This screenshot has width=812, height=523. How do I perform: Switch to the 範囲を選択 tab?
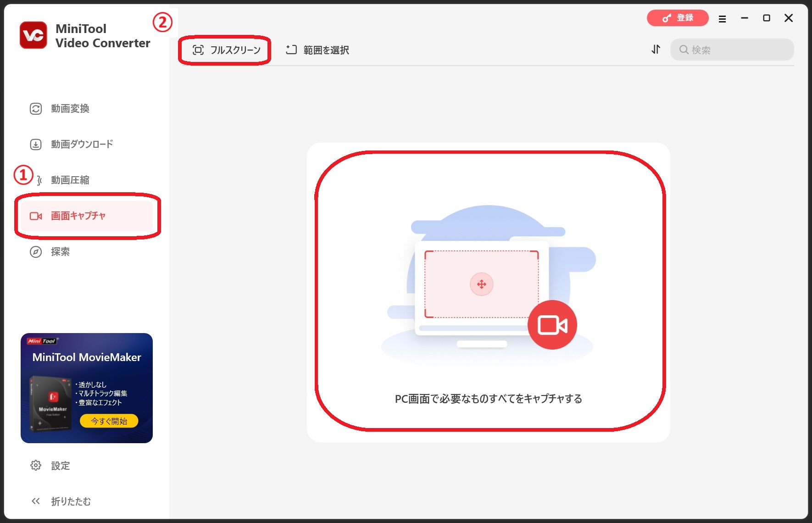click(317, 50)
